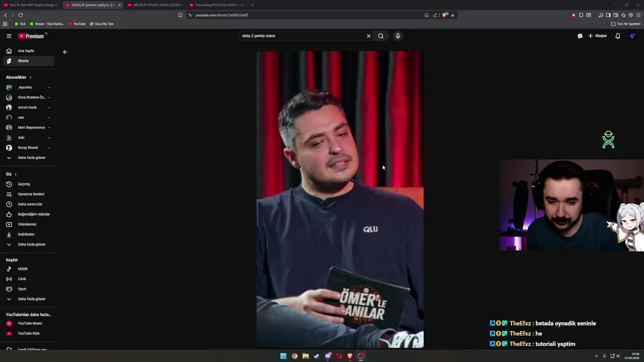Open the YouTube notifications bell
Viewport: 644px width, 362px height.
click(618, 36)
